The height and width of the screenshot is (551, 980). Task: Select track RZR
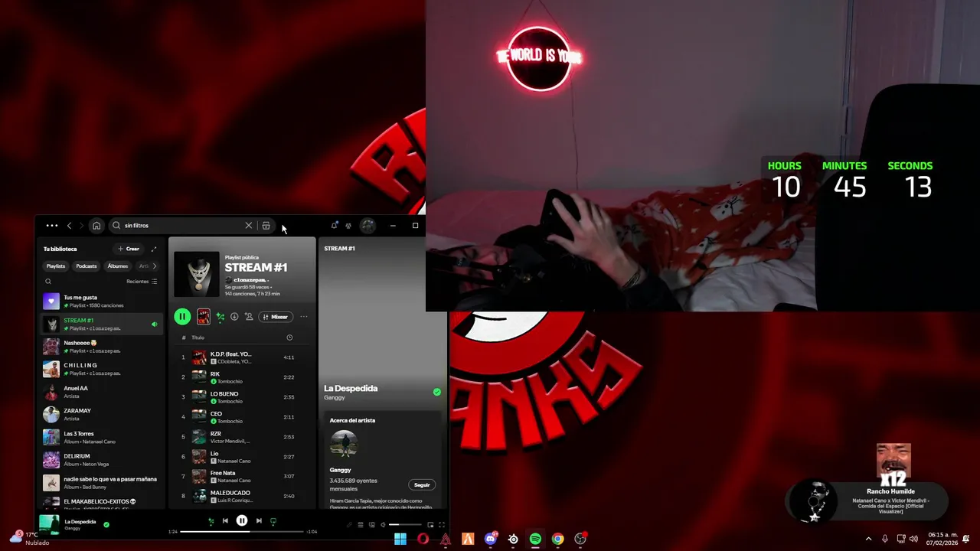(x=240, y=437)
